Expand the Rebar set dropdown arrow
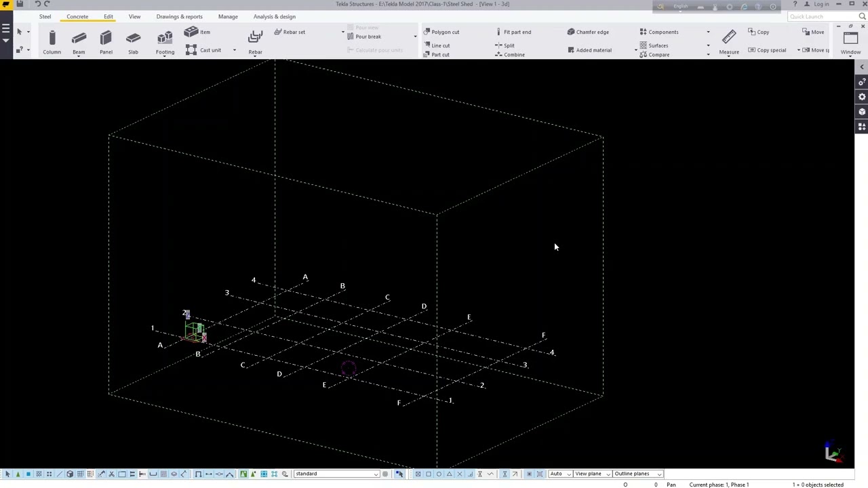868x488 pixels. (x=342, y=32)
